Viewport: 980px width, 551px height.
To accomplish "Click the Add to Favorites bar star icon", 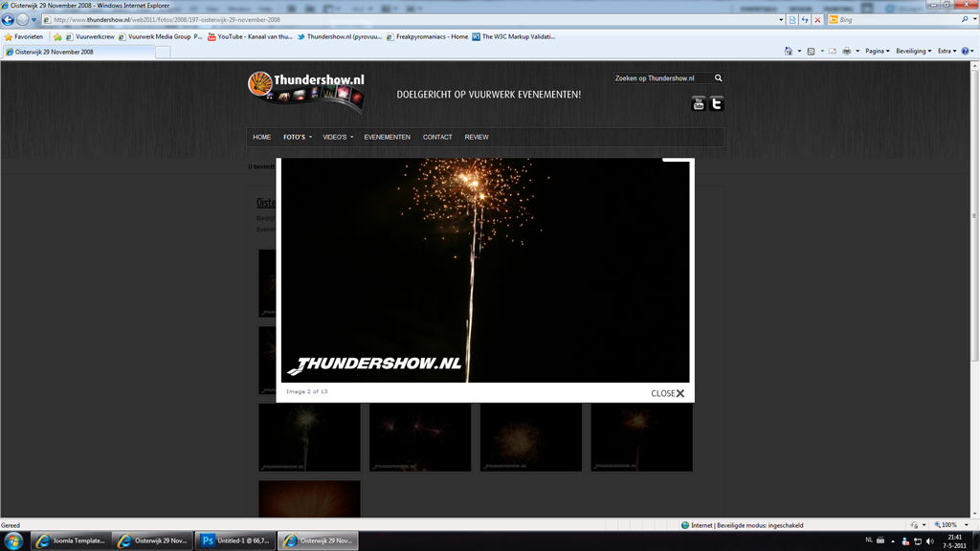I will coord(57,37).
